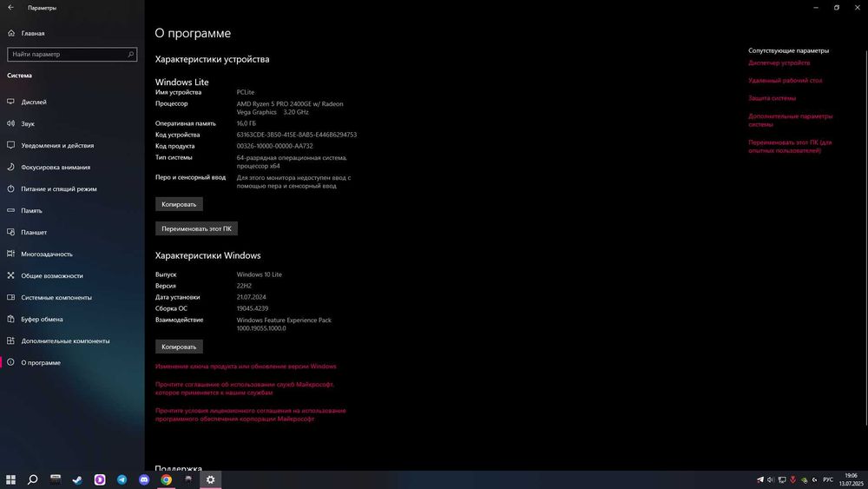Copy Windows specs with lower Копировать button
The height and width of the screenshot is (489, 868).
coord(179,347)
